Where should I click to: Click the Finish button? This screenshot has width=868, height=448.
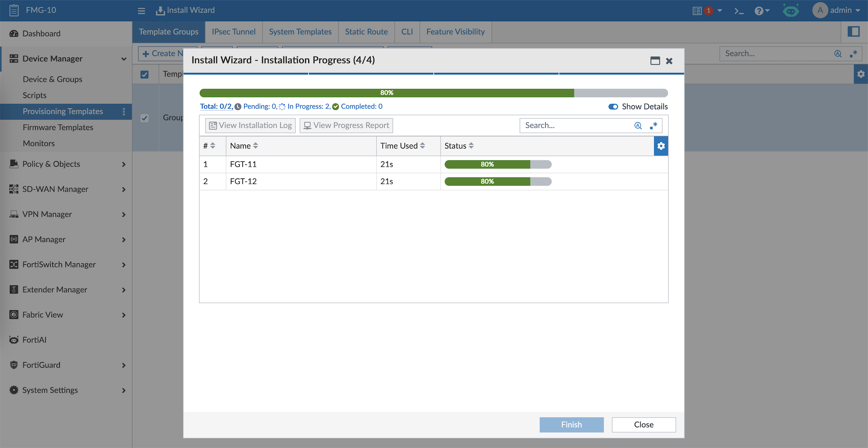point(571,425)
